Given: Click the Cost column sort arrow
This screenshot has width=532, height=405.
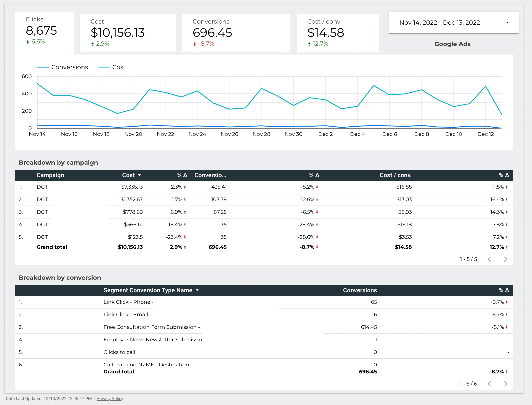Looking at the screenshot, I should point(139,175).
